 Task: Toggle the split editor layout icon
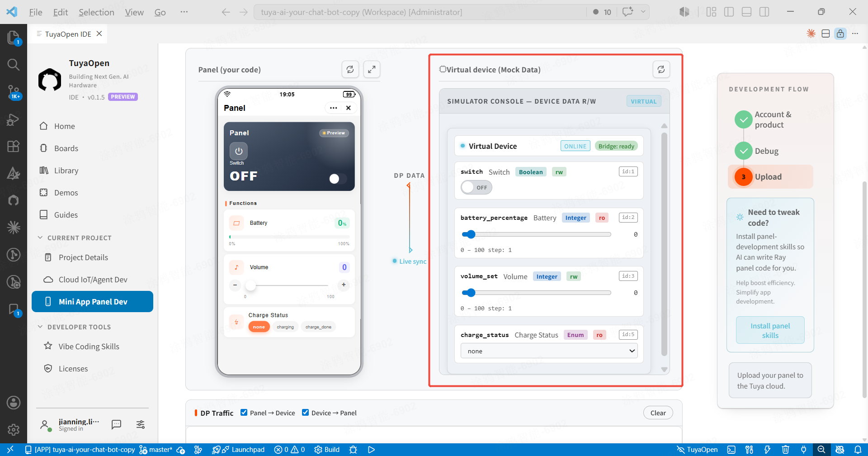[x=826, y=33]
